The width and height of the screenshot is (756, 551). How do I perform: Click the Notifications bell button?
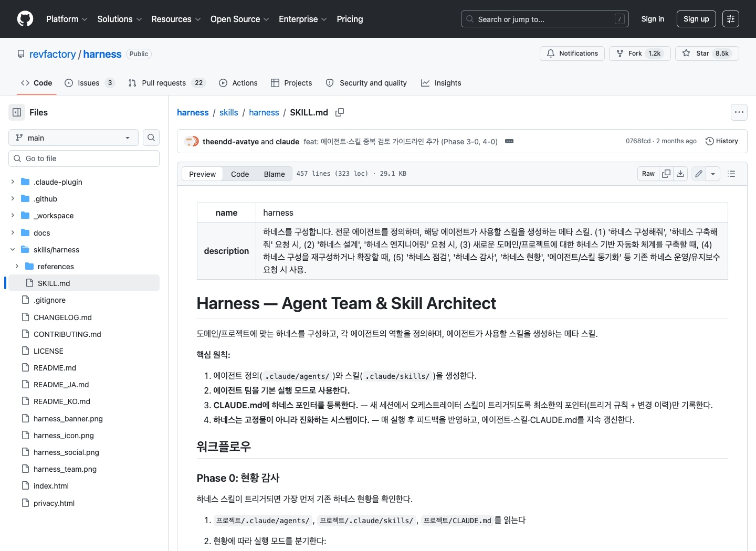pyautogui.click(x=572, y=54)
